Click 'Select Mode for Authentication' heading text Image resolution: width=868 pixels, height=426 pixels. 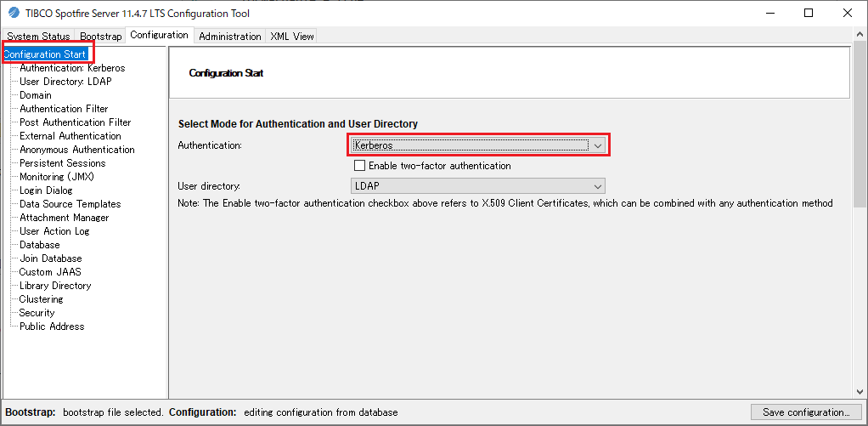[x=298, y=124]
